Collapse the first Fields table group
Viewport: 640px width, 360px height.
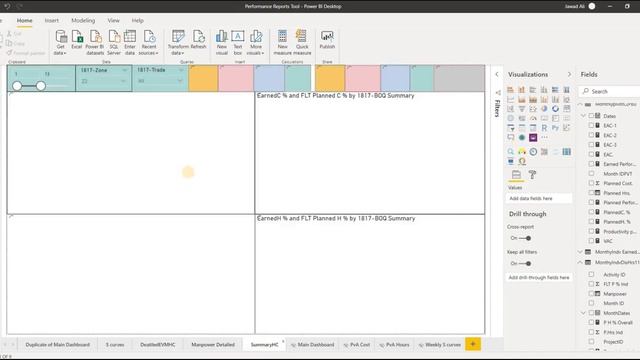point(580,104)
